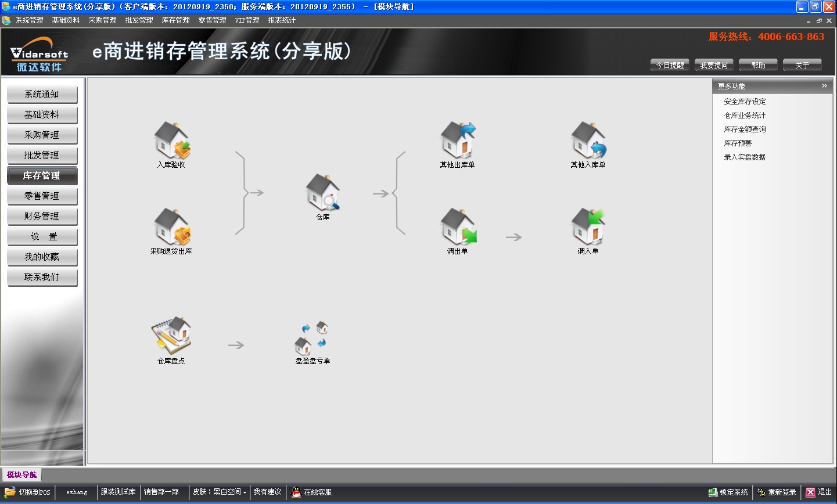Open the VIP管理 menu

point(247,20)
